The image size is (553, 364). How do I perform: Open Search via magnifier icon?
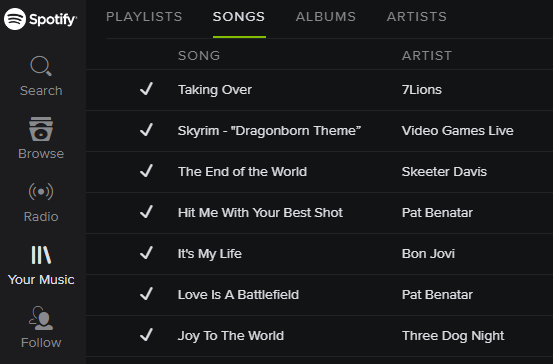pos(41,66)
